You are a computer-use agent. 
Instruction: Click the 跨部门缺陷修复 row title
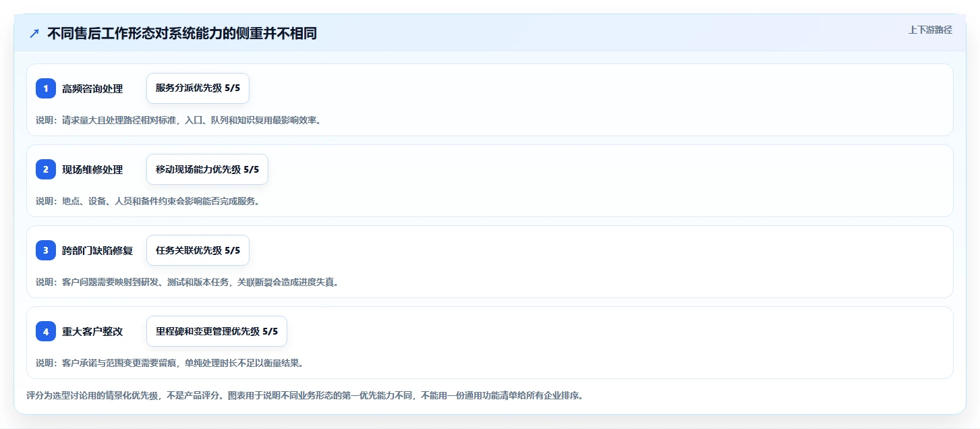tap(97, 250)
